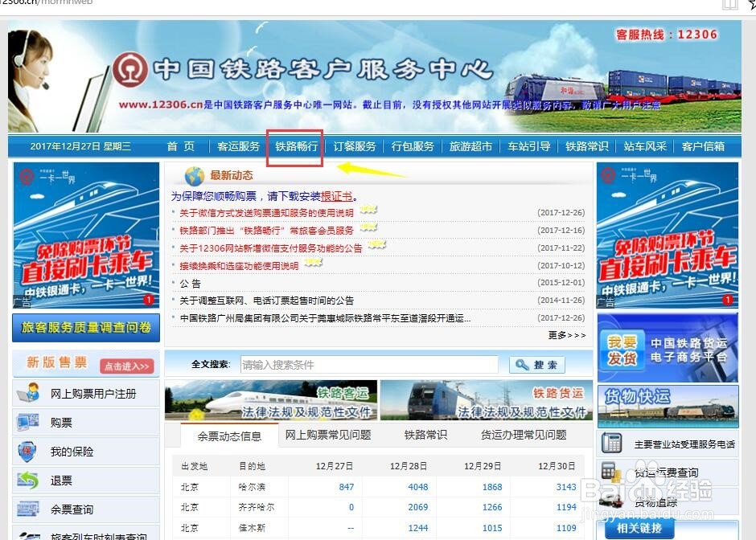Open the left 中铁银通卡 advertisement banner
Screen dimensions: 756x540
(x=86, y=235)
